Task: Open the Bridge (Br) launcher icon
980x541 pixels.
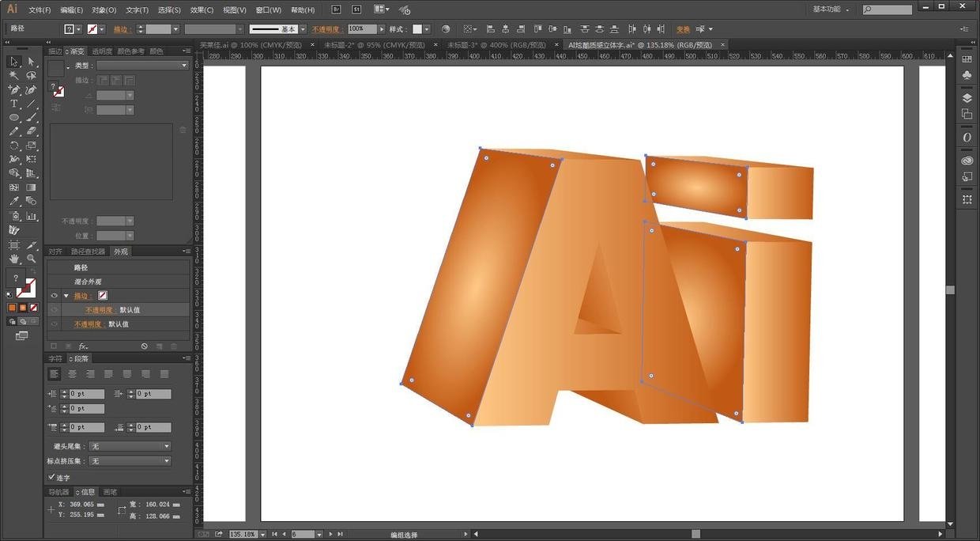Action: coord(337,9)
